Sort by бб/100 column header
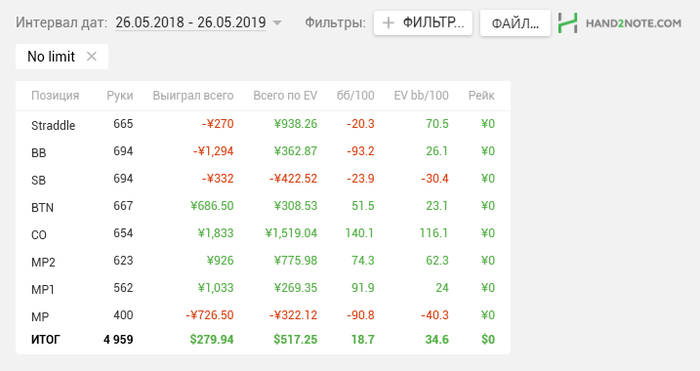 (355, 96)
